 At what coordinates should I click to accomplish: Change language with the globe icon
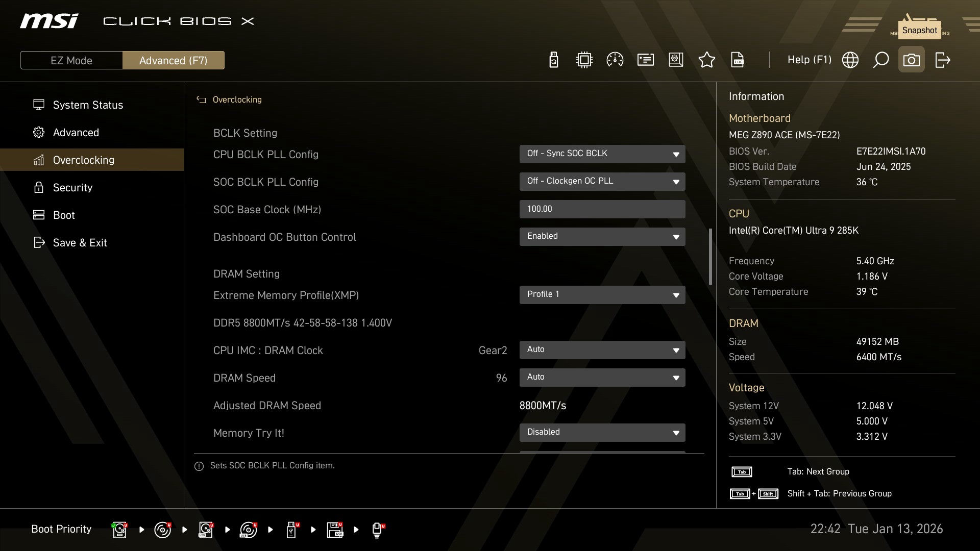pyautogui.click(x=850, y=60)
